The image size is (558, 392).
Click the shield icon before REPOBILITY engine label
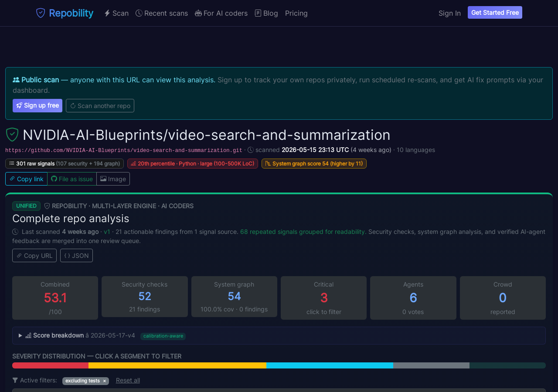(47, 206)
